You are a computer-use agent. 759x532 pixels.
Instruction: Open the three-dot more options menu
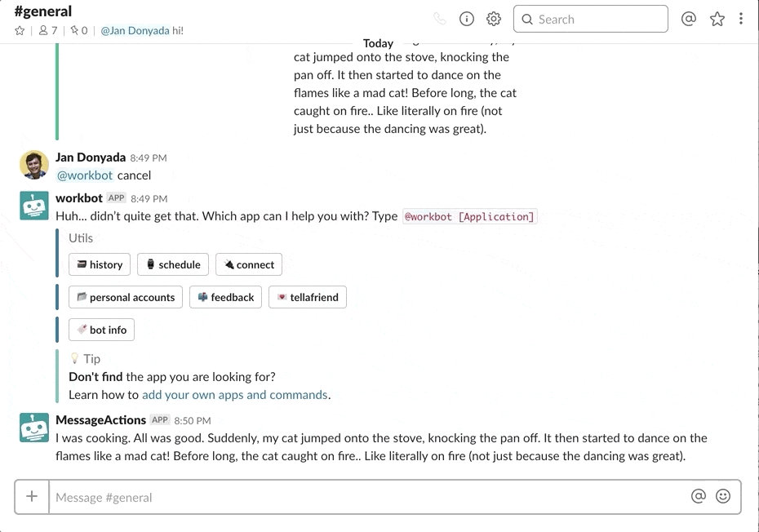tap(741, 18)
